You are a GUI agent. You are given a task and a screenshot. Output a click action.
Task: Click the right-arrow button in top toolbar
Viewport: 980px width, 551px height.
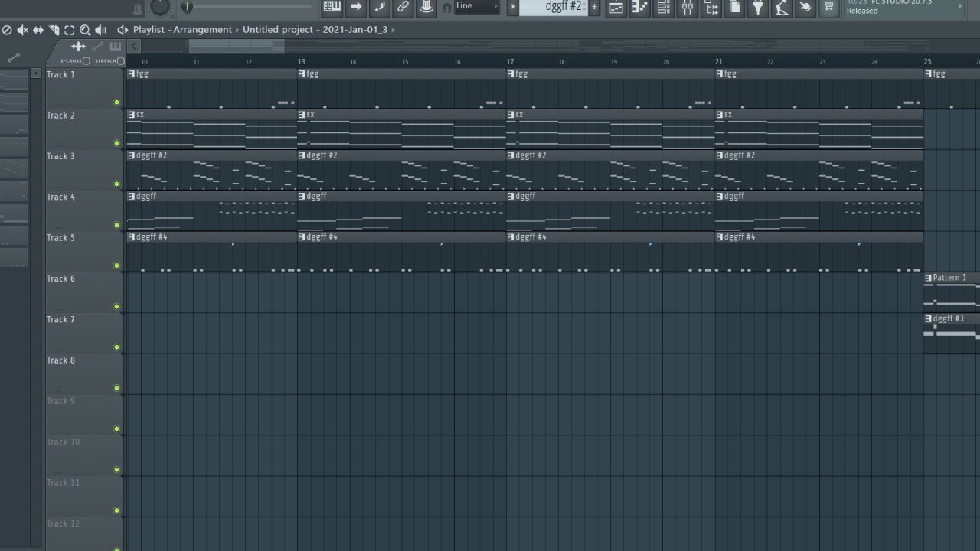[356, 7]
